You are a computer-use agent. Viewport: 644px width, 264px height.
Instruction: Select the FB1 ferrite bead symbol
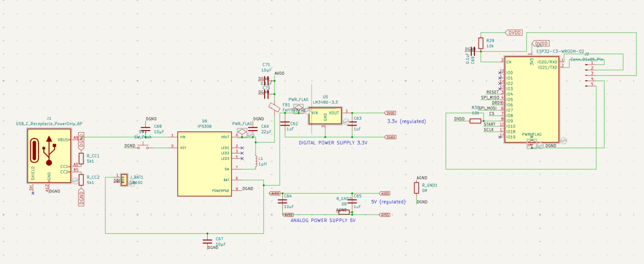pyautogui.click(x=274, y=107)
